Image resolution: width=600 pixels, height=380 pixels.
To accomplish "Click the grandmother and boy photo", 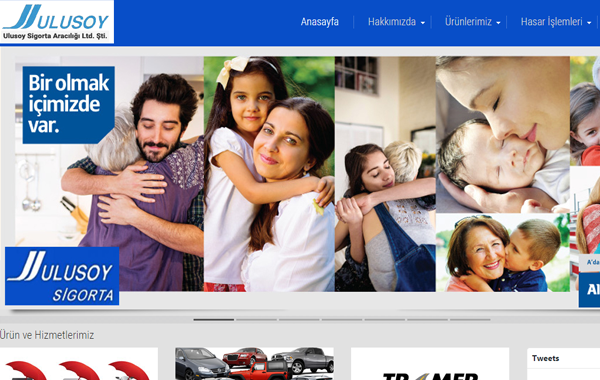I will click(503, 253).
